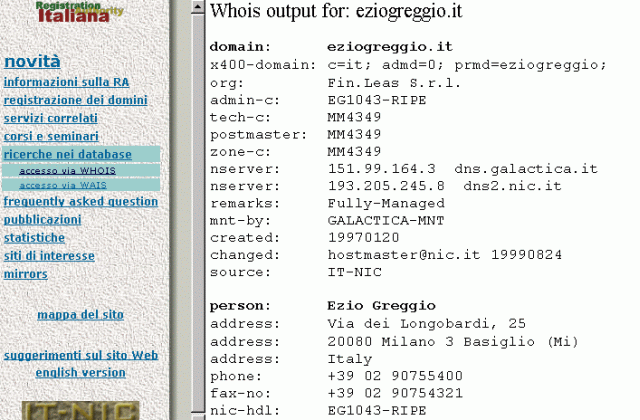Open mirrors link
This screenshot has width=640, height=420.
pyautogui.click(x=26, y=274)
